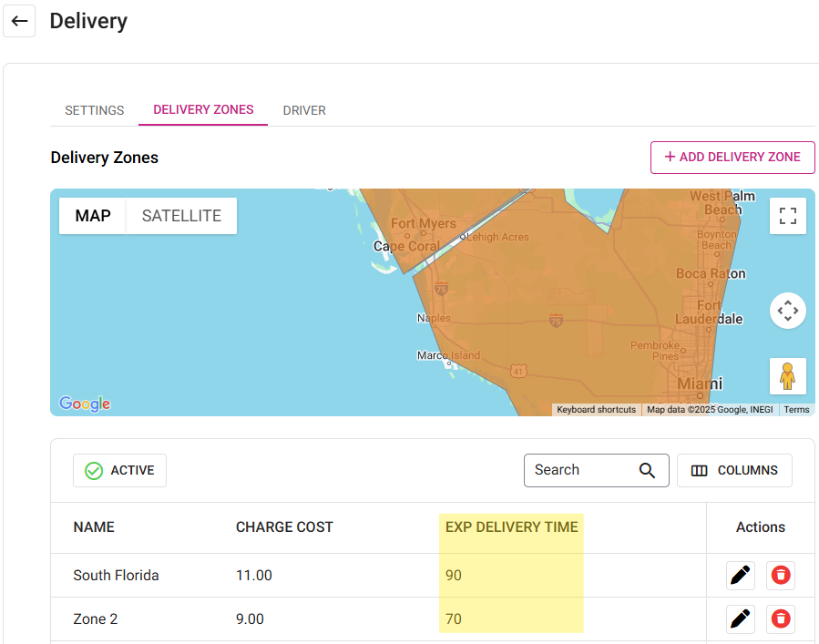Toggle fullscreen view on the map
819x644 pixels.
(x=788, y=216)
